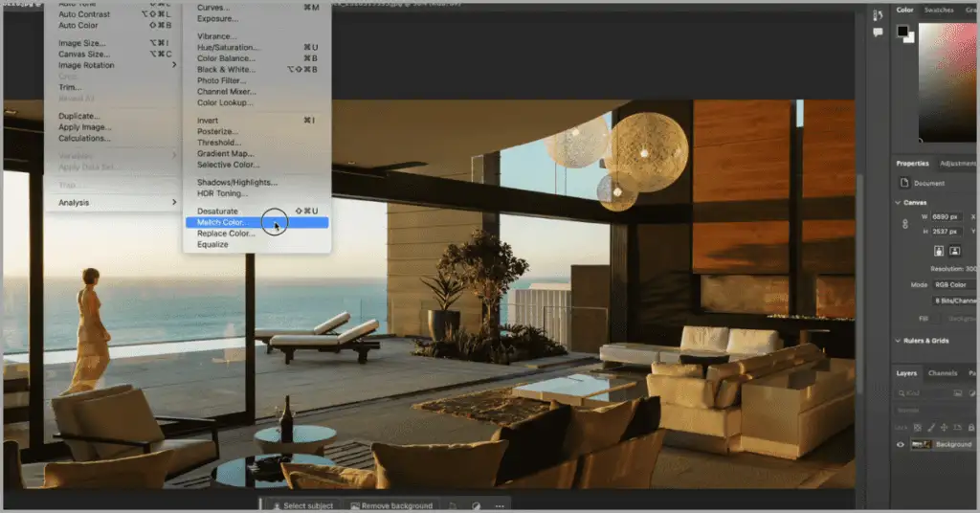The image size is (980, 513).
Task: Choose Auto Contrast menu item
Action: coord(116,13)
